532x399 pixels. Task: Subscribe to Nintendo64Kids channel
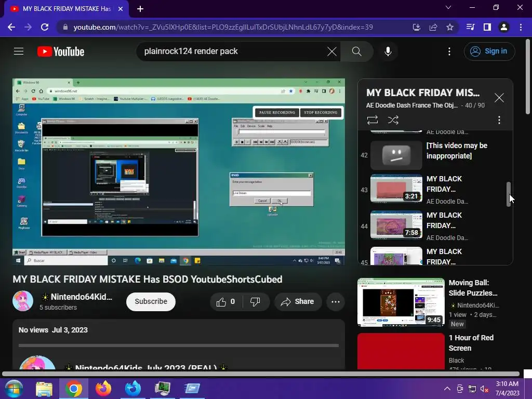pyautogui.click(x=151, y=302)
